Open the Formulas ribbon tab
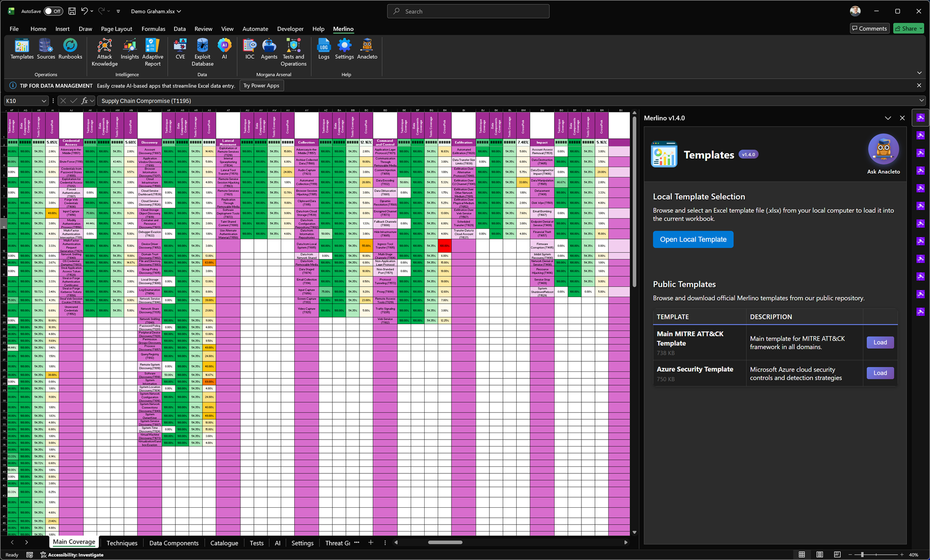Screen dimensions: 930x560 (153, 29)
